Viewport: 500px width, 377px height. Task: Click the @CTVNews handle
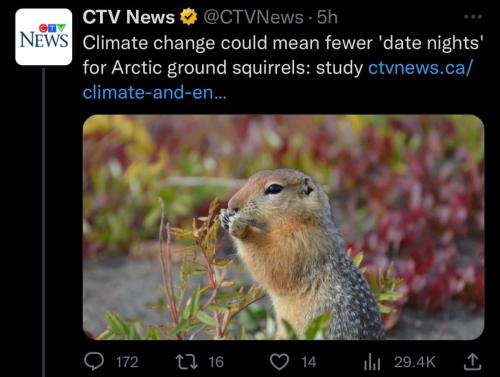253,17
